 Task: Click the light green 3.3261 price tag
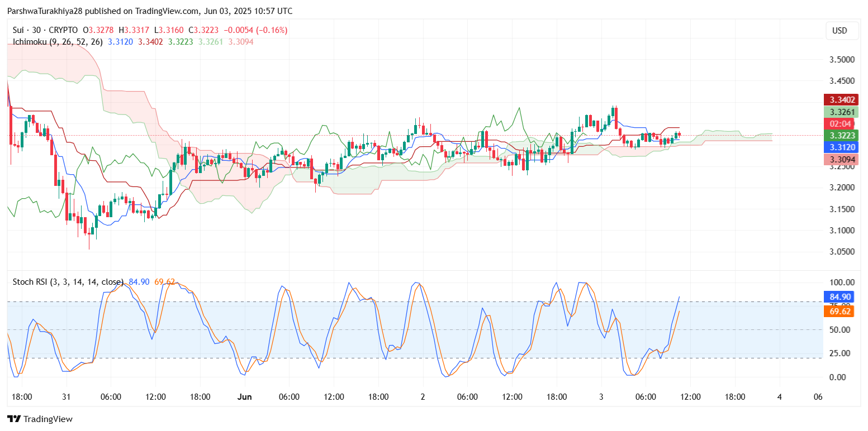[839, 112]
